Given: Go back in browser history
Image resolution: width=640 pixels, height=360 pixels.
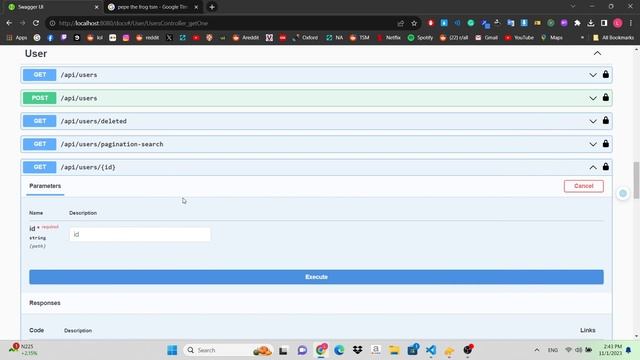Looking at the screenshot, I should 9,23.
